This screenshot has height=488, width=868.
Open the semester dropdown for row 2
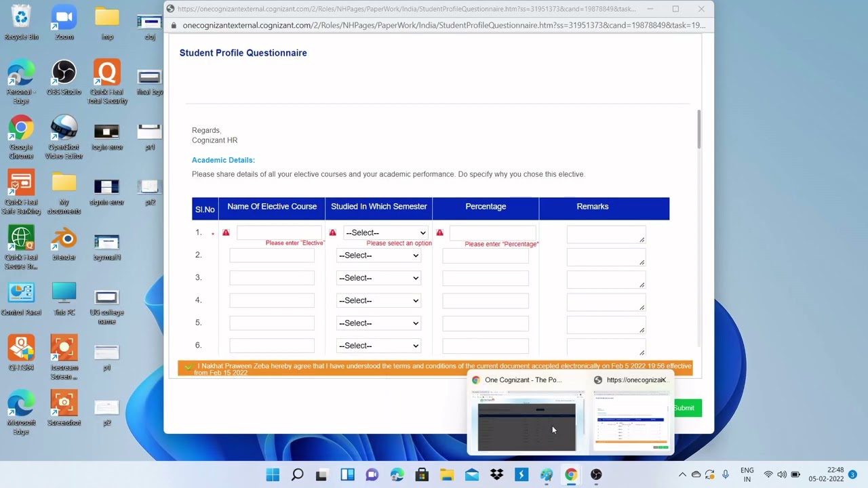click(378, 256)
